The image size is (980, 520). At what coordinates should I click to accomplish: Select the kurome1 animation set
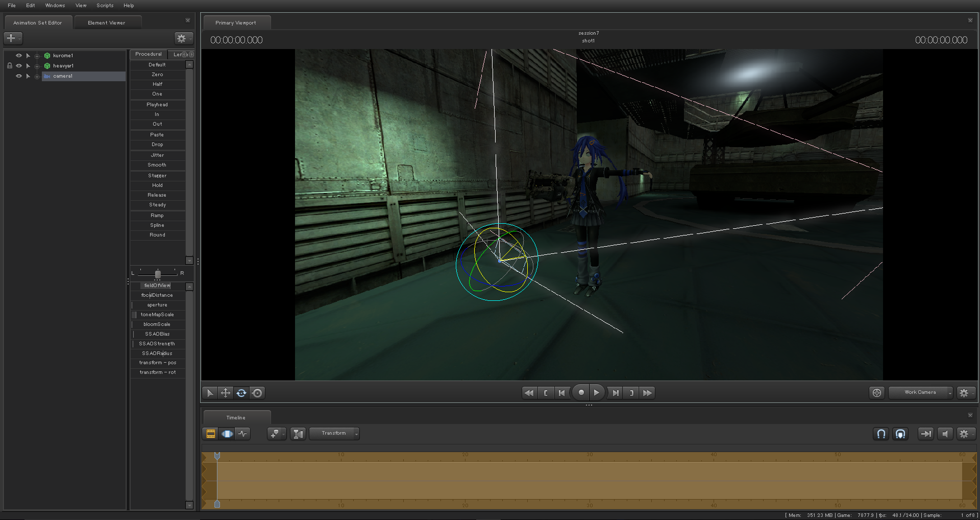click(63, 56)
